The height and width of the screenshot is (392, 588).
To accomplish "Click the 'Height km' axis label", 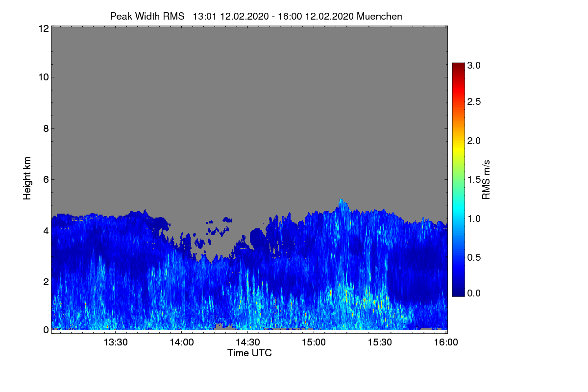I will pyautogui.click(x=27, y=179).
